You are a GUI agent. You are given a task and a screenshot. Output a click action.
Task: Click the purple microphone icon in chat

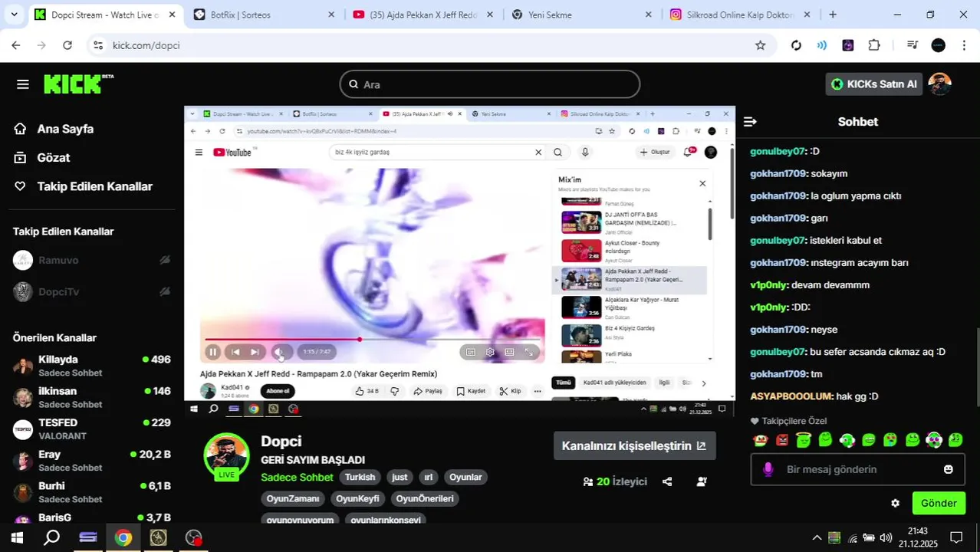(768, 469)
